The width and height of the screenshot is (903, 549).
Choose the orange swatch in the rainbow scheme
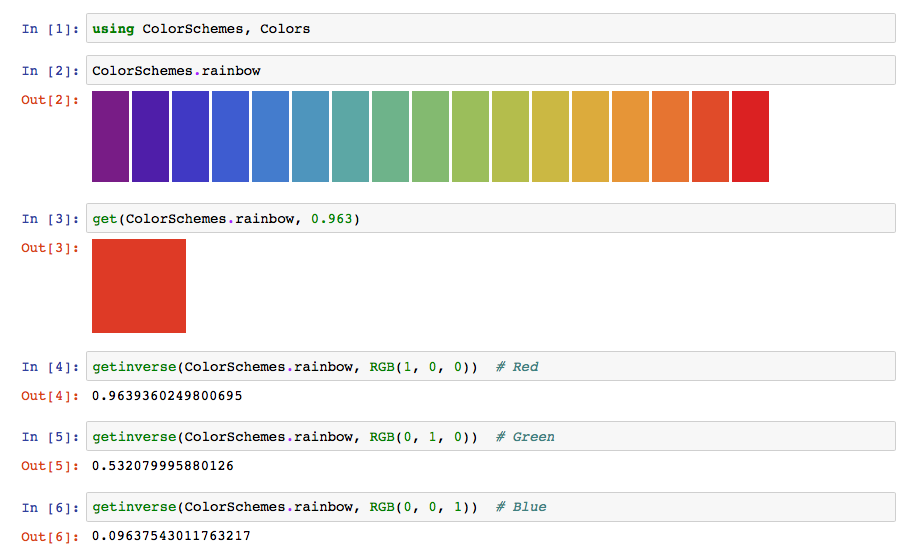click(x=630, y=137)
